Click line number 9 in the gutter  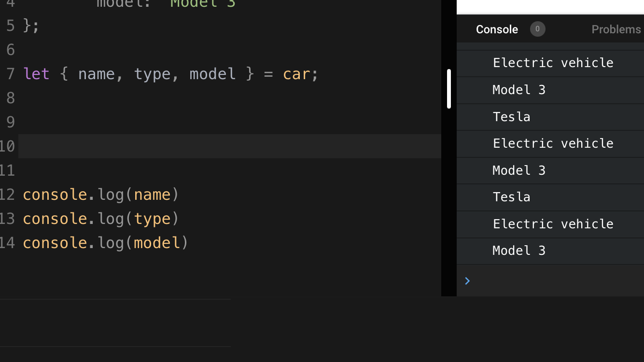pos(10,122)
